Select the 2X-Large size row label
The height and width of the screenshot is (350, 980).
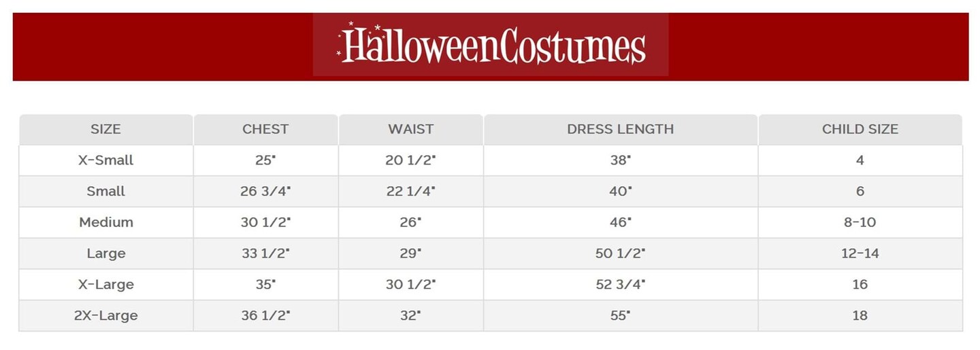coord(105,315)
